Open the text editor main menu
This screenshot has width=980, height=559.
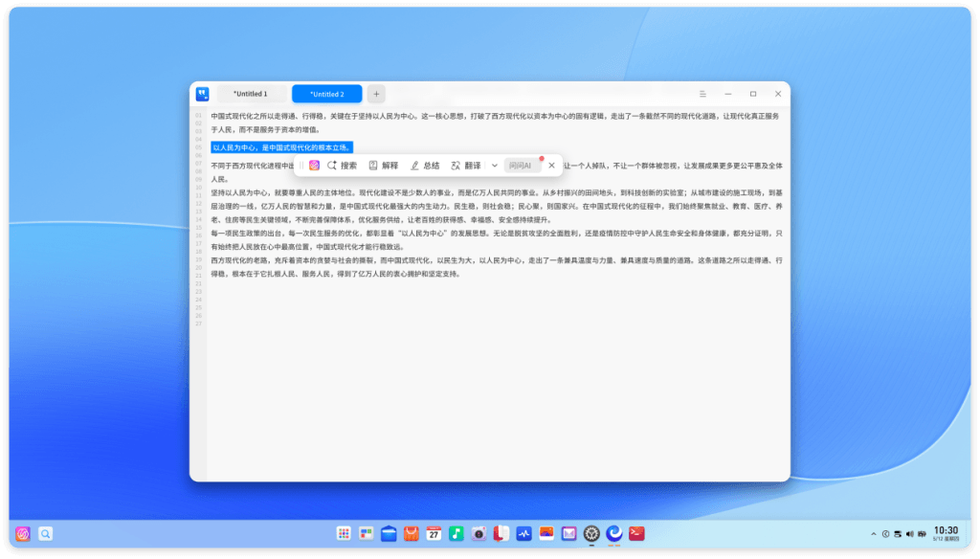[x=702, y=94]
